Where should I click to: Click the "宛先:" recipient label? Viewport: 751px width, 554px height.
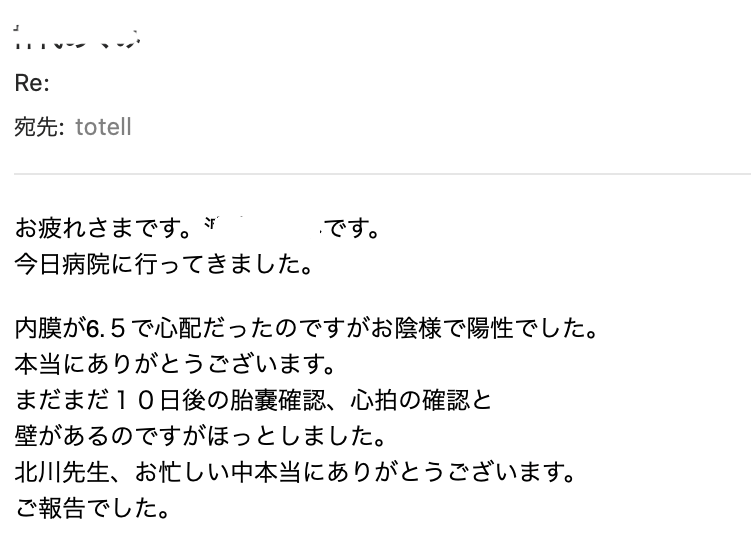click(39, 127)
